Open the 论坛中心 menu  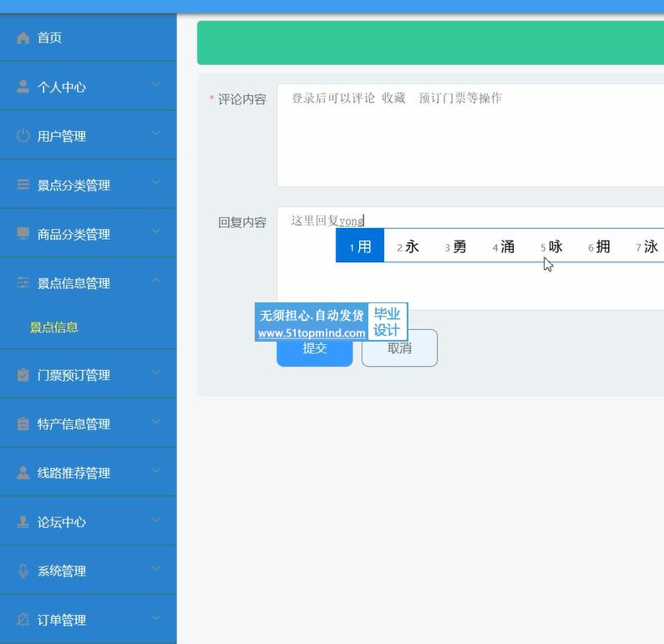[x=88, y=522]
